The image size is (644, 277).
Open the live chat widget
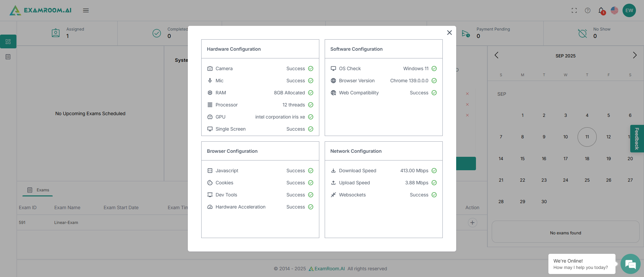(630, 264)
